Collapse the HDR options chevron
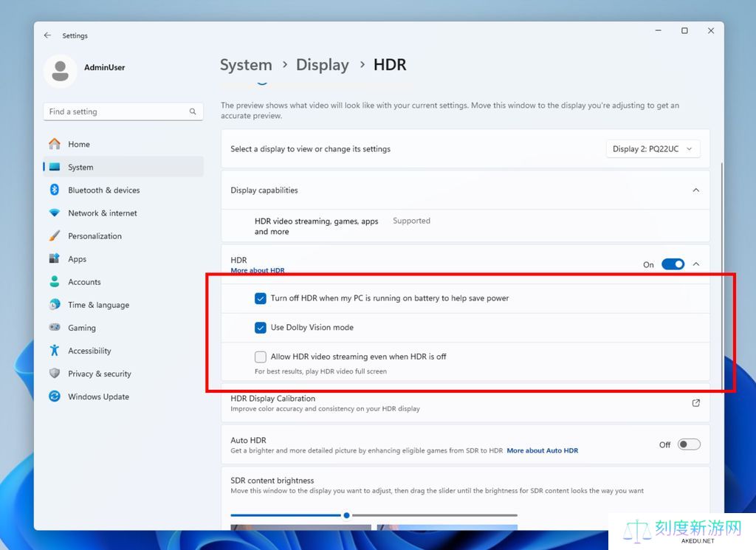Viewport: 756px width, 550px height. coord(695,264)
